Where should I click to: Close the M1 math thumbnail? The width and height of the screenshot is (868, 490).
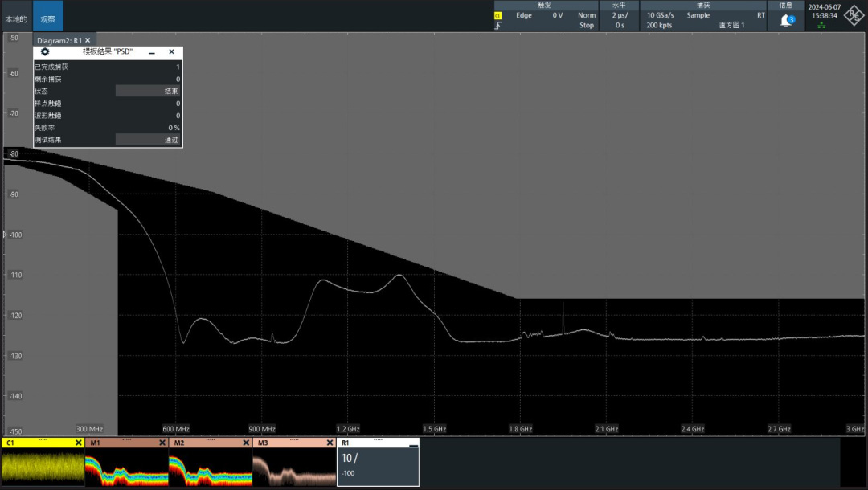pyautogui.click(x=162, y=443)
